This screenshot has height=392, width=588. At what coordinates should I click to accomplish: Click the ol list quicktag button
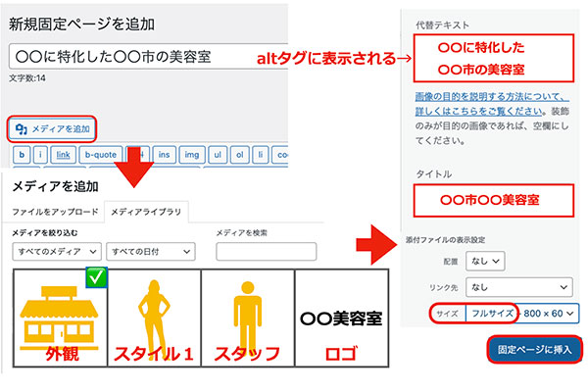242,155
